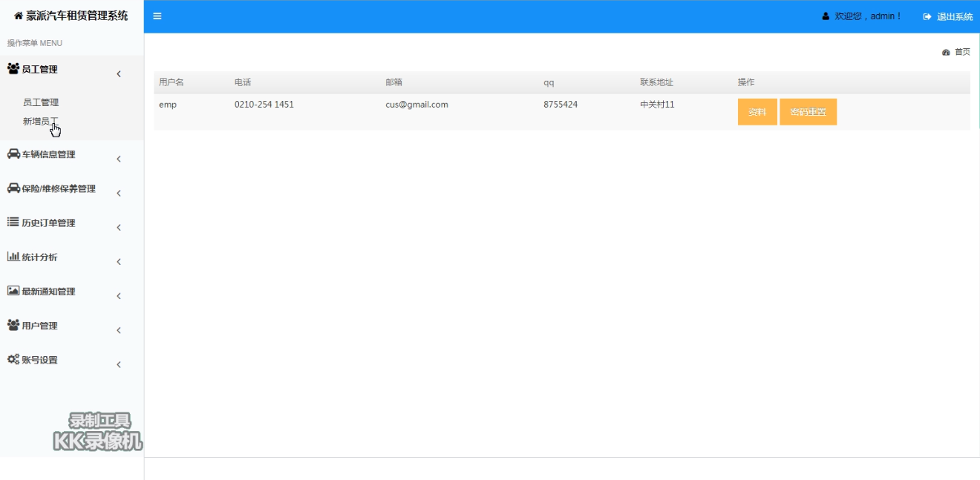Screen dimensions: 980x480
Task: Select the 统计分析 menu label
Action: (x=40, y=257)
